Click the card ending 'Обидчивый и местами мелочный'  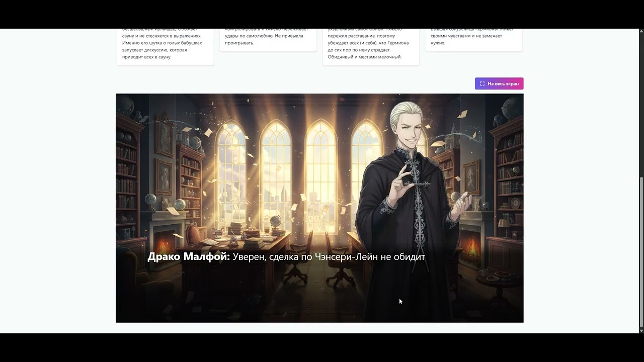371,47
